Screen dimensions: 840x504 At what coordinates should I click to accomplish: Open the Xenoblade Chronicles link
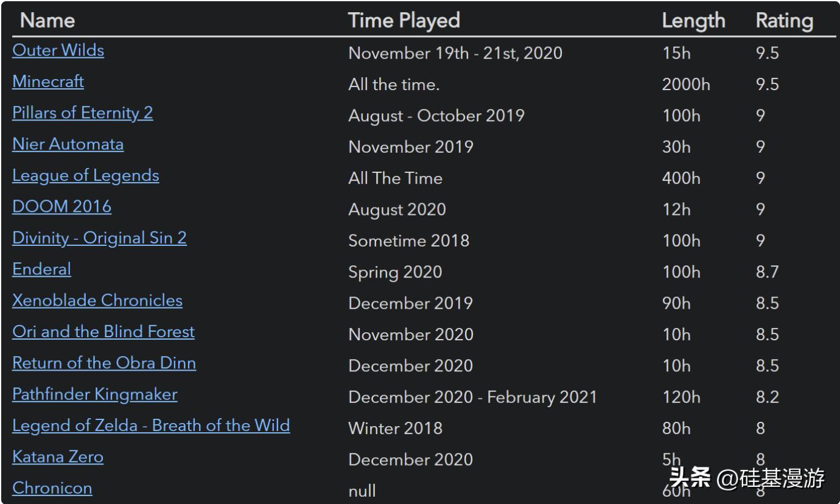(x=97, y=301)
